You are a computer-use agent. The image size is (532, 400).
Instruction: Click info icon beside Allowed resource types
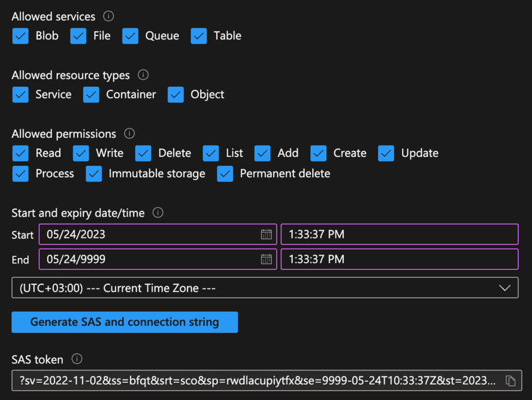pos(143,75)
